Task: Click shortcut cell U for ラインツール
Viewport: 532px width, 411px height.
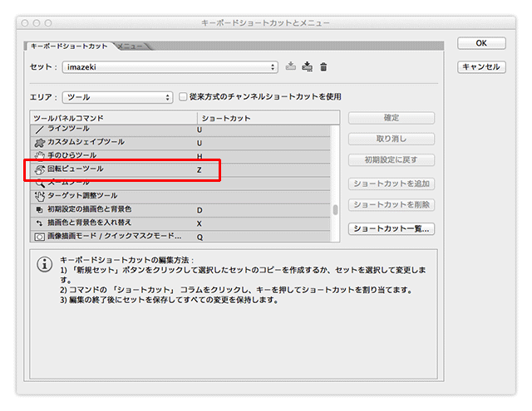Action: pos(199,130)
